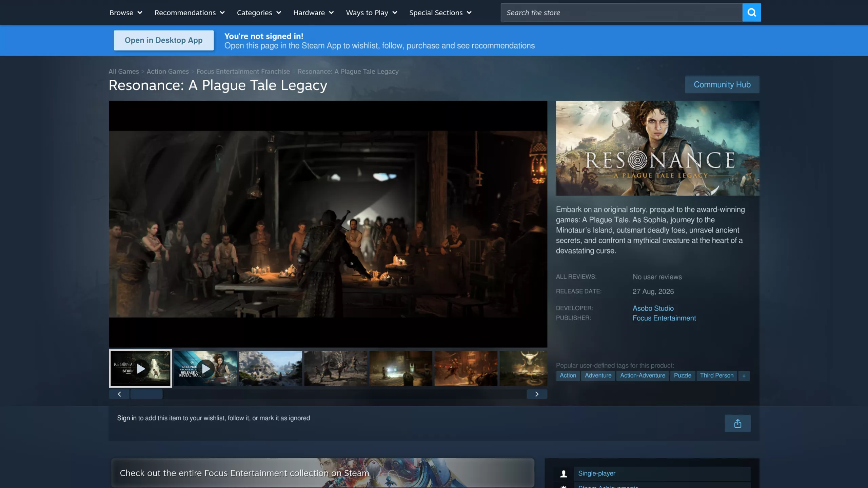Select the Puzzle tag
Viewport: 868px width, 488px height.
click(x=682, y=376)
